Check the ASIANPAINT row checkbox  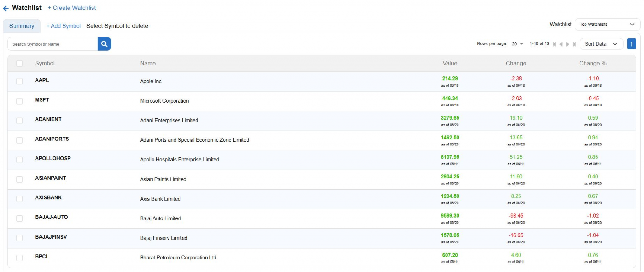click(19, 179)
